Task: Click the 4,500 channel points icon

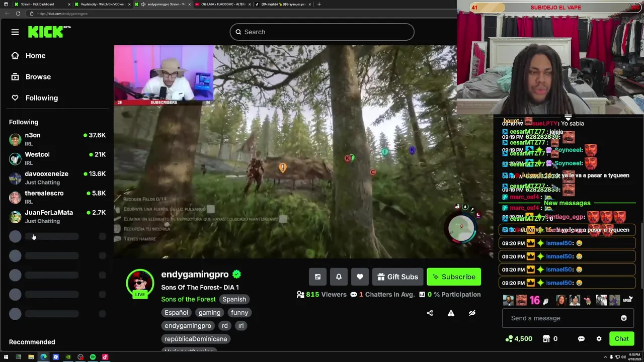Action: [510, 339]
